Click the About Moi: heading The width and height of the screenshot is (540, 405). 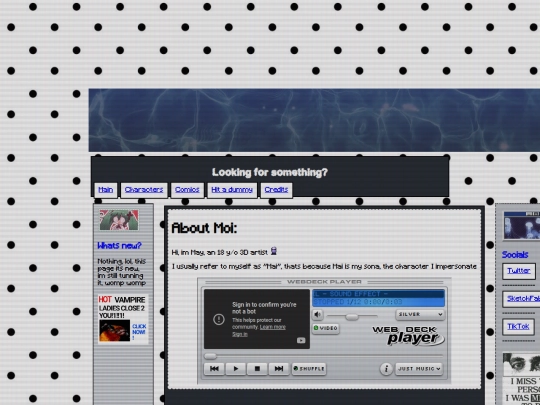[204, 228]
